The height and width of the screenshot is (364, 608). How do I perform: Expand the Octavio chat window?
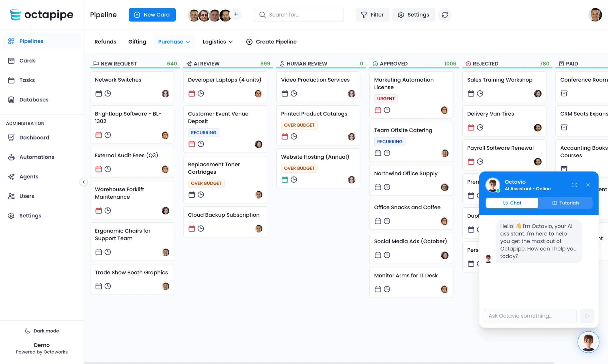[x=574, y=185]
